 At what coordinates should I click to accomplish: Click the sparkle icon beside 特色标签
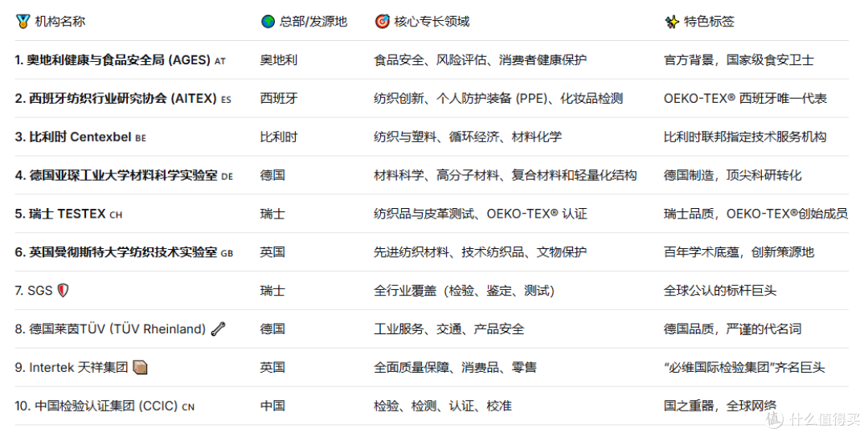671,22
